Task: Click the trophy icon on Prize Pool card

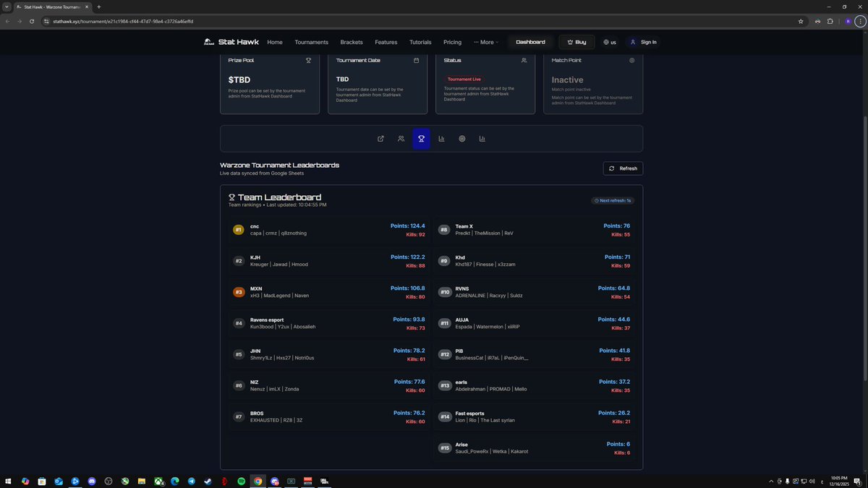Action: click(x=308, y=61)
